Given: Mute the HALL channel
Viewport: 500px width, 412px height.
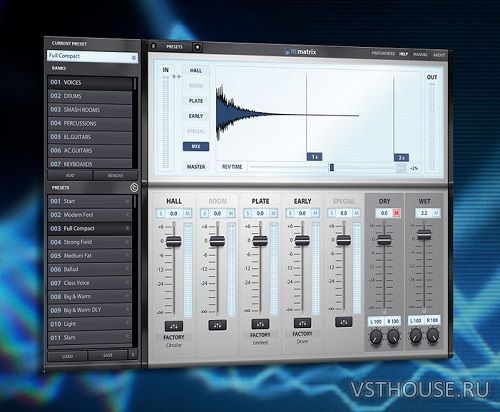Looking at the screenshot, I should click(188, 214).
